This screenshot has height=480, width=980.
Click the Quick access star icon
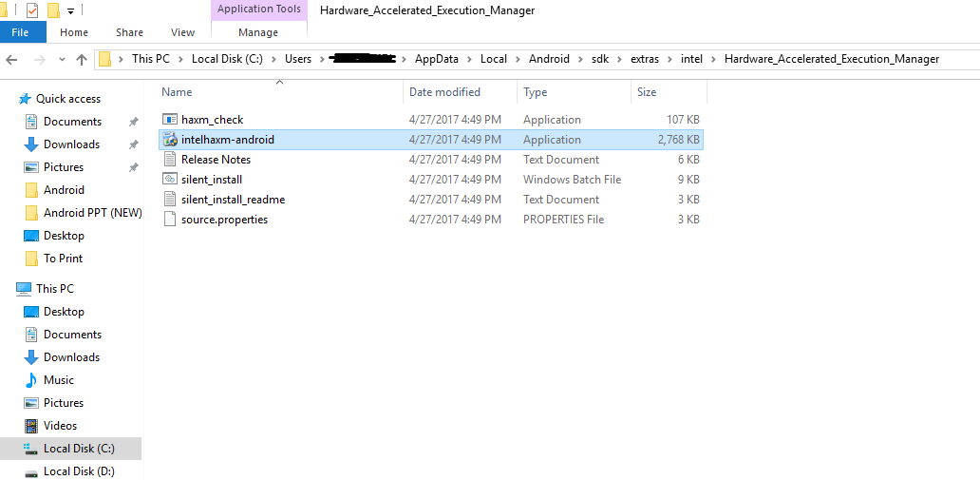click(x=25, y=99)
